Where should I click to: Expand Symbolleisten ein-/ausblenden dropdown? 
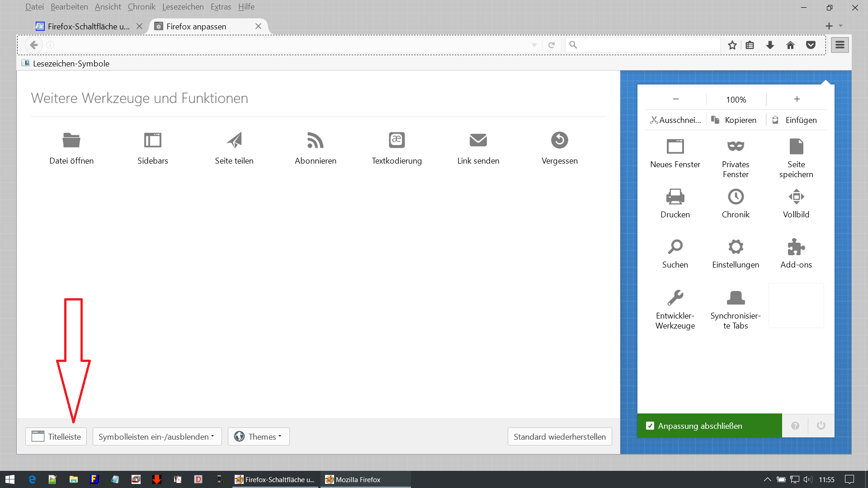157,436
